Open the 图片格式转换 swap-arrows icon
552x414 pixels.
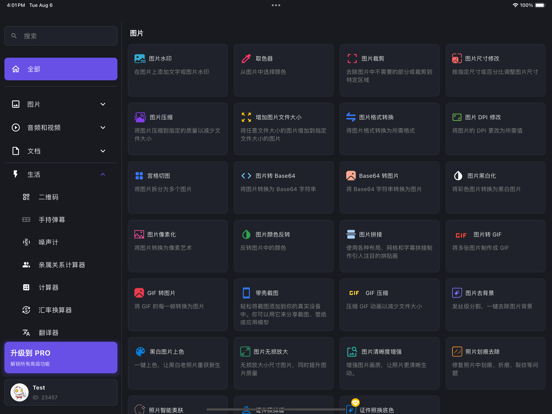tap(351, 117)
